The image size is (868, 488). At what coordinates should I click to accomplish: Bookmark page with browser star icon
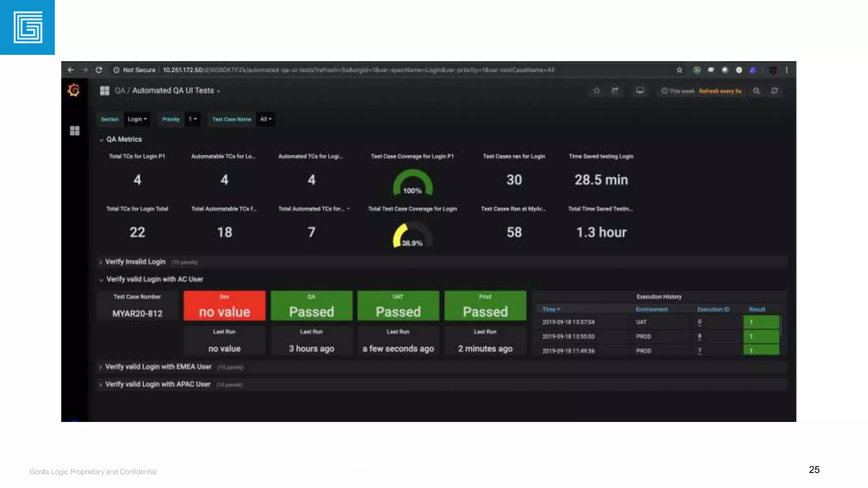680,70
